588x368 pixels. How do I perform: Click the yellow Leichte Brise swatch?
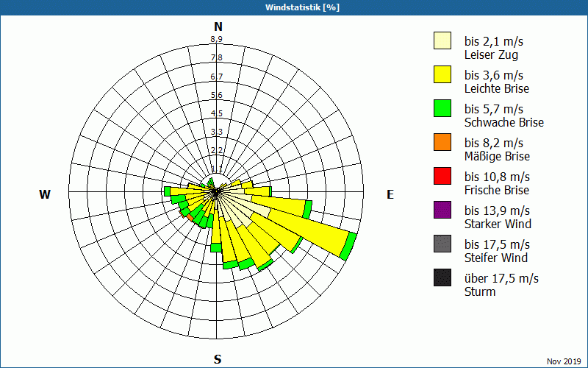pos(442,74)
